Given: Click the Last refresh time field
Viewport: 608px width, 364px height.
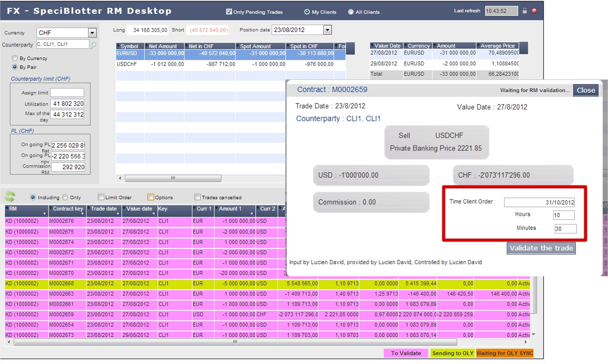Looking at the screenshot, I should tap(501, 11).
